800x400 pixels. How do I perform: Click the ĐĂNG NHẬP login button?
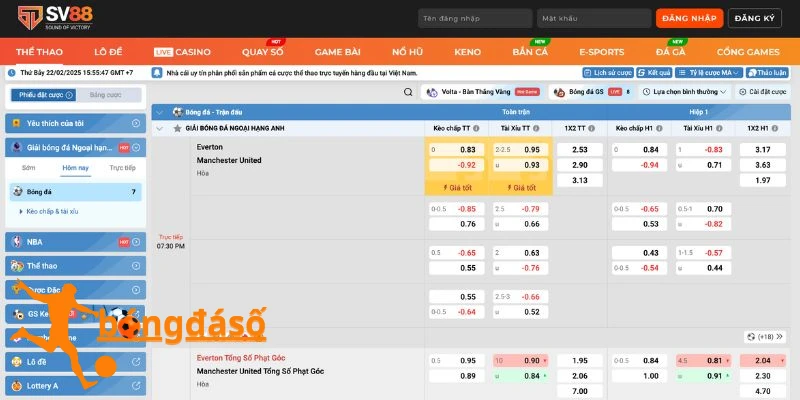click(x=689, y=18)
